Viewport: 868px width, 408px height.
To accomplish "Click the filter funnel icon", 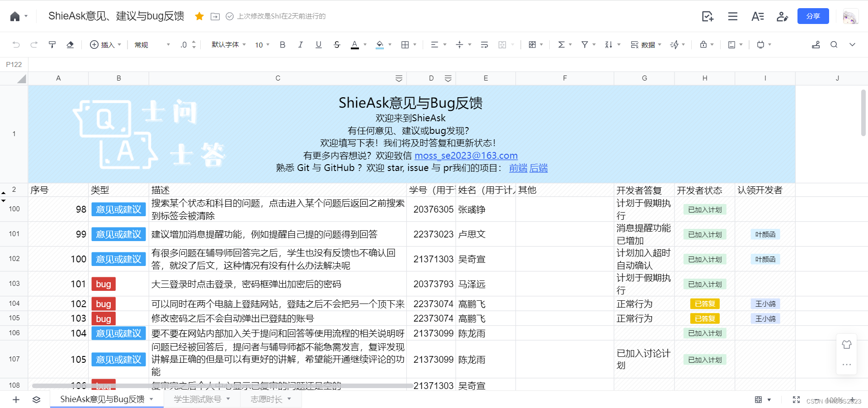I will (x=585, y=44).
